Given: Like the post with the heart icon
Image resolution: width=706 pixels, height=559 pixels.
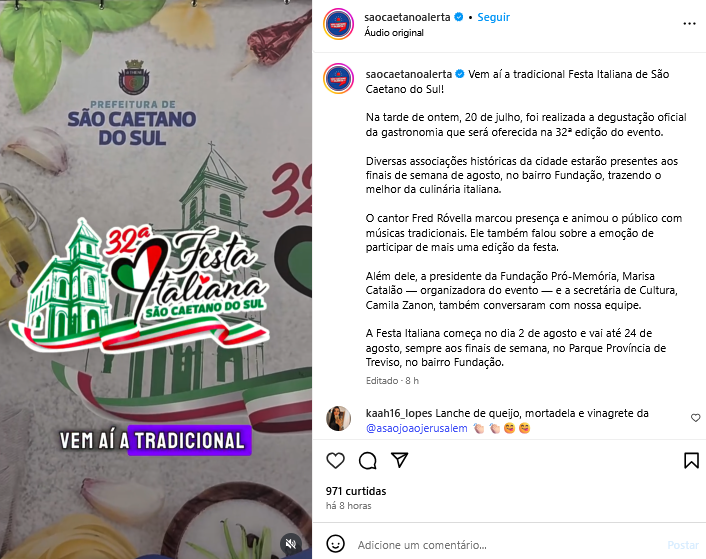Looking at the screenshot, I should [x=335, y=460].
